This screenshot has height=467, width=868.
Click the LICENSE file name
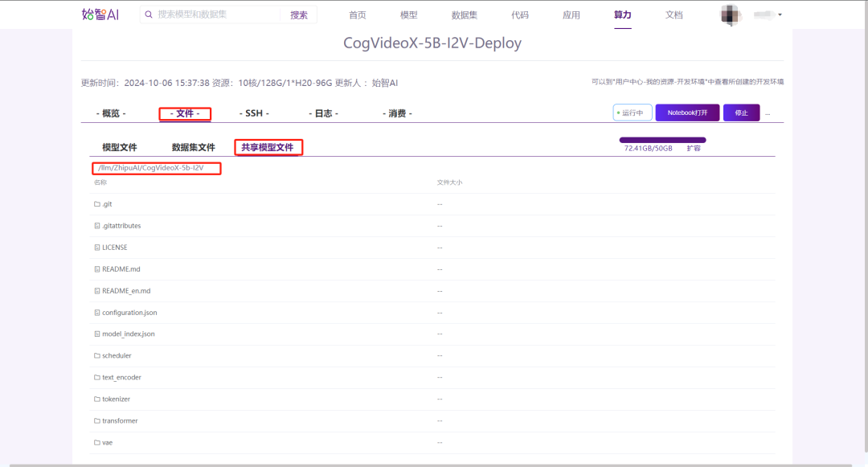click(115, 248)
